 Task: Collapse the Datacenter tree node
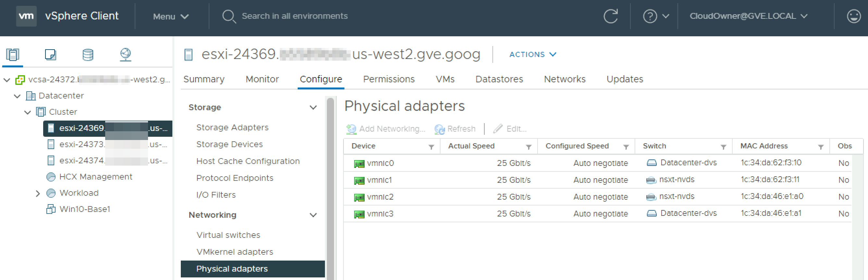(17, 96)
